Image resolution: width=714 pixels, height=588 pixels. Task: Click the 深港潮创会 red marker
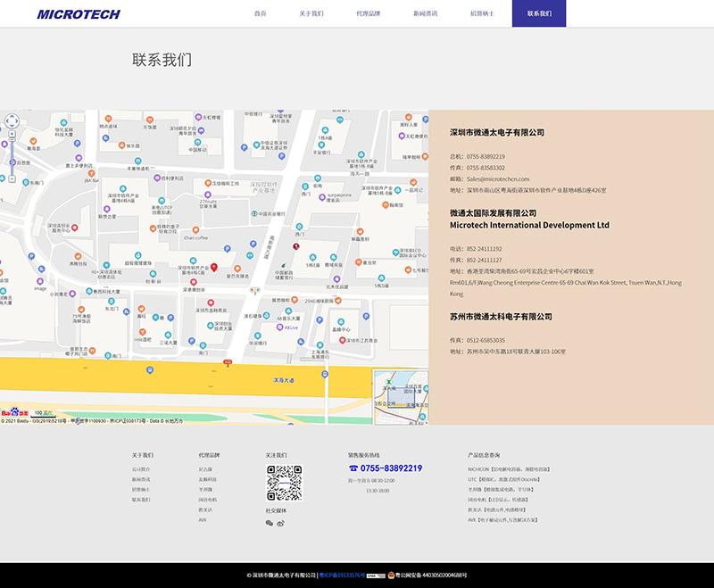[x=194, y=282]
